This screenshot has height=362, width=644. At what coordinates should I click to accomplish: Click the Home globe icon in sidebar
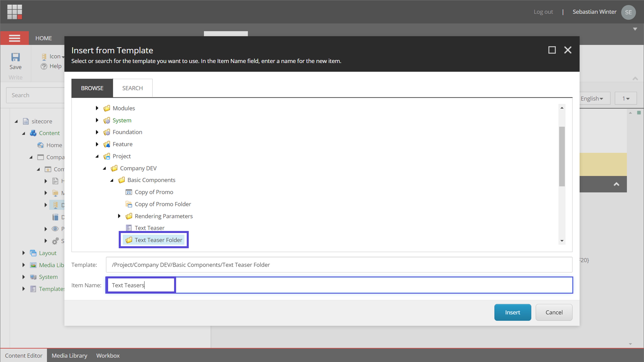pos(41,145)
